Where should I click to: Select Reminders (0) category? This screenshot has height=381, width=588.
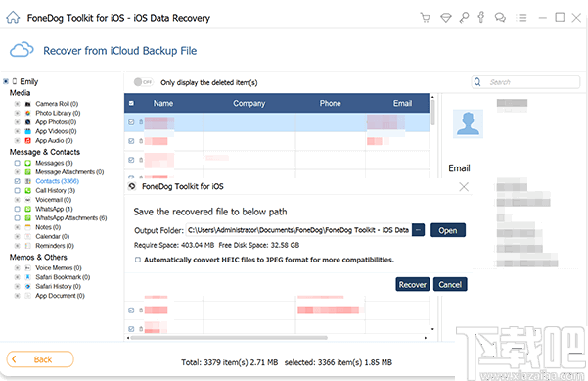tap(55, 246)
